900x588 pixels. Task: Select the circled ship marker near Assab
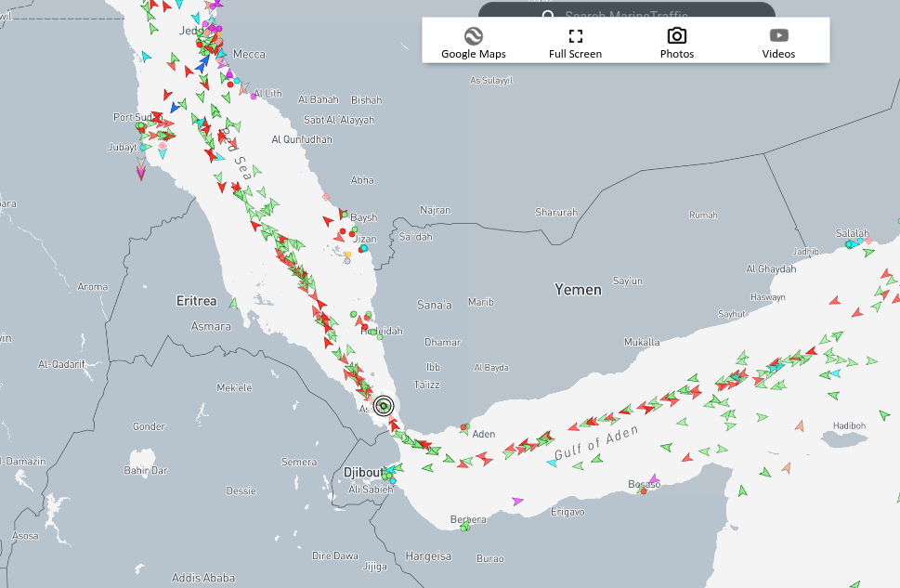point(384,406)
